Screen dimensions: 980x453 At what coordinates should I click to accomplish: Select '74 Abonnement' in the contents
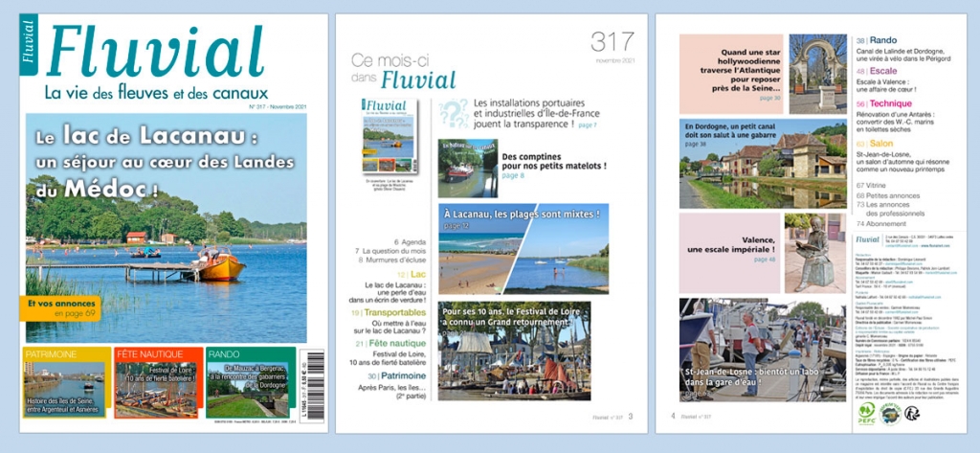881,223
